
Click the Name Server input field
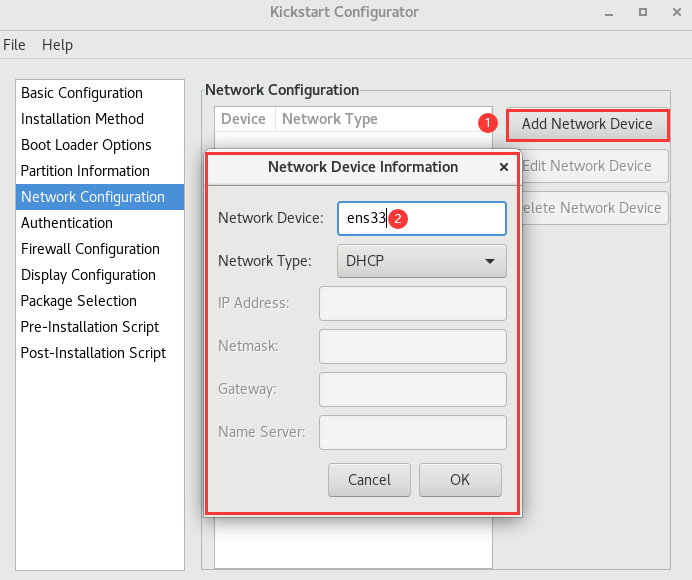tap(413, 432)
